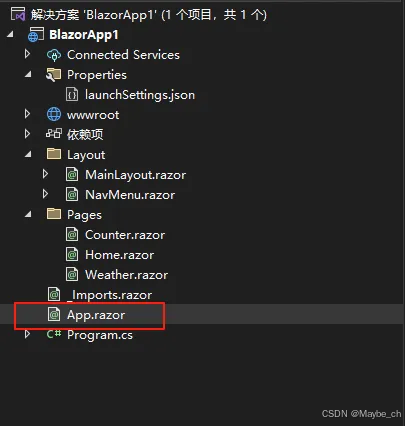Select the BlazorApp1 project name

click(x=84, y=35)
